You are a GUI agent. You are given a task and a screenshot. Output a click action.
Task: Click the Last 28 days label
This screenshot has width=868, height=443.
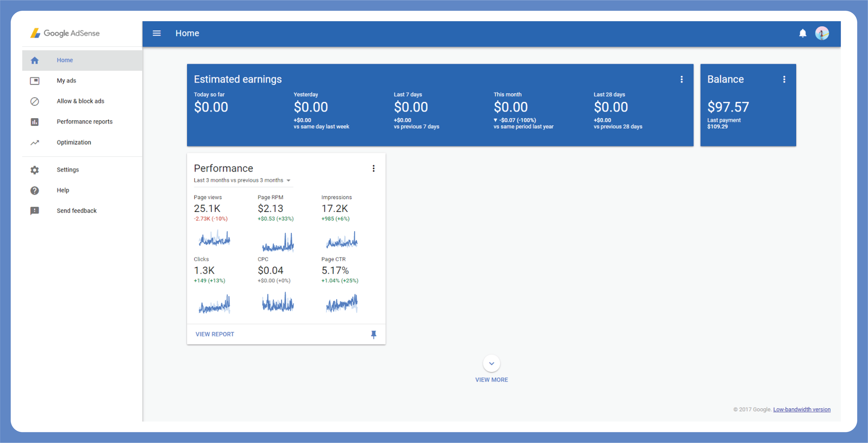[x=609, y=94]
